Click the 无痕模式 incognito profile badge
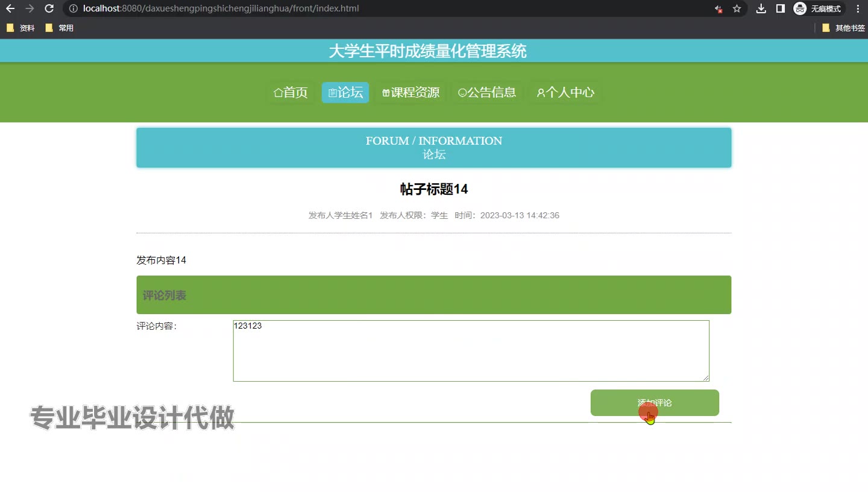Screen dimensions: 868x492 (818, 8)
